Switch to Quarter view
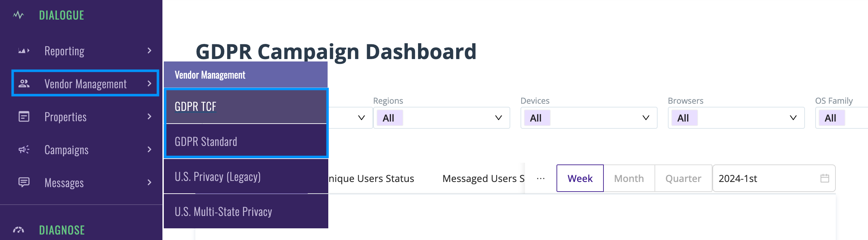Image resolution: width=868 pixels, height=240 pixels. [683, 178]
